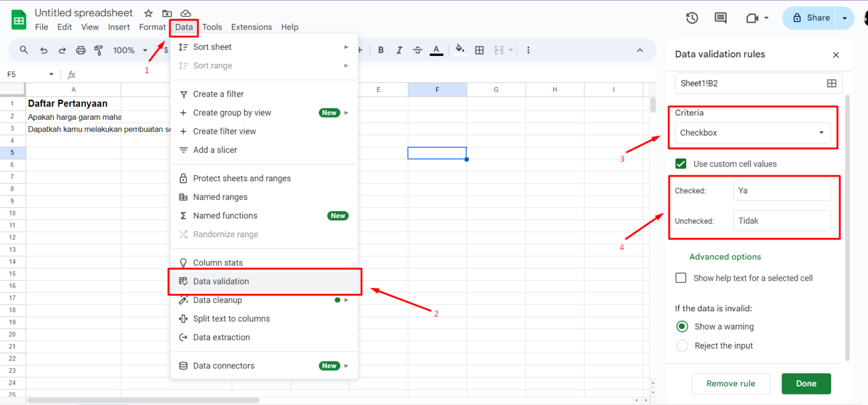
Task: Open Advanced options in validation panel
Action: pos(725,256)
